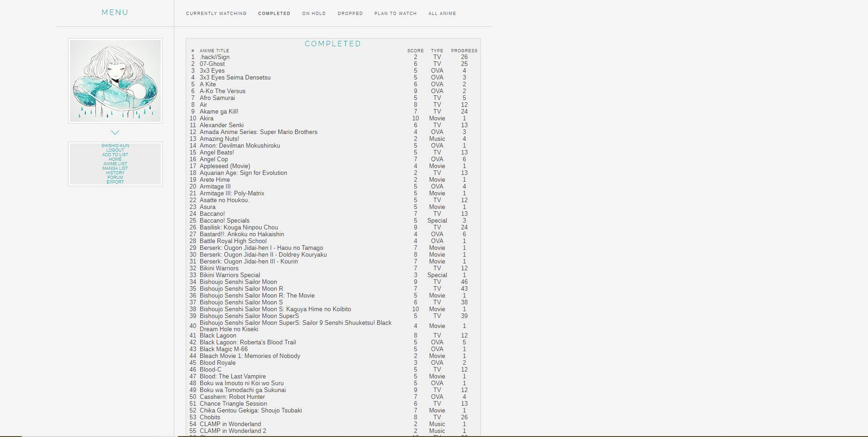Screen dimensions: 868x437
Task: Select the Completed tab in the top navigation
Action: (274, 14)
